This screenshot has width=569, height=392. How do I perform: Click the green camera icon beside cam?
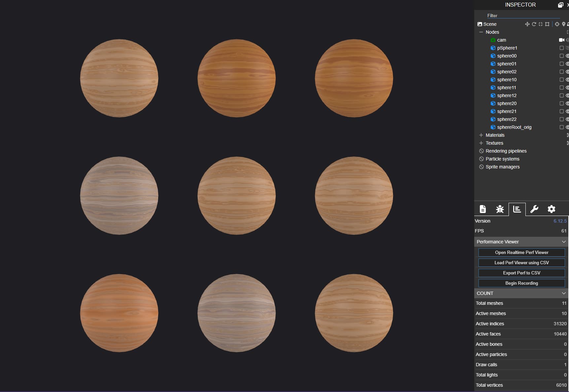tap(493, 40)
